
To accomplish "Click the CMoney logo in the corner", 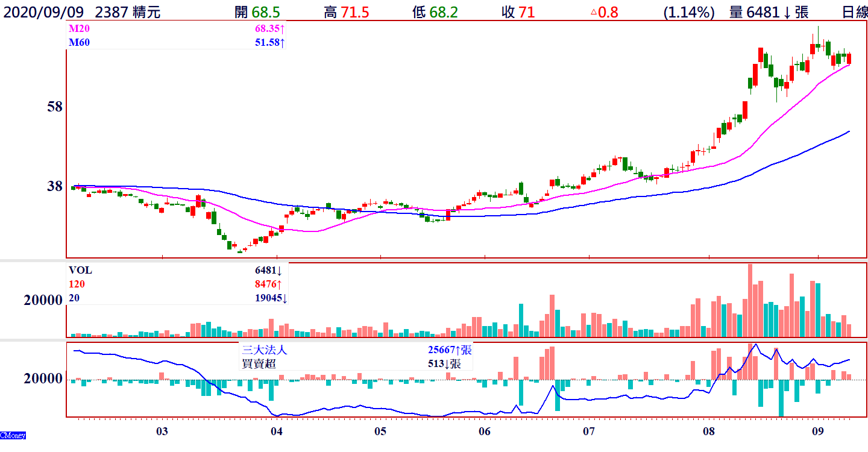I will pyautogui.click(x=13, y=435).
